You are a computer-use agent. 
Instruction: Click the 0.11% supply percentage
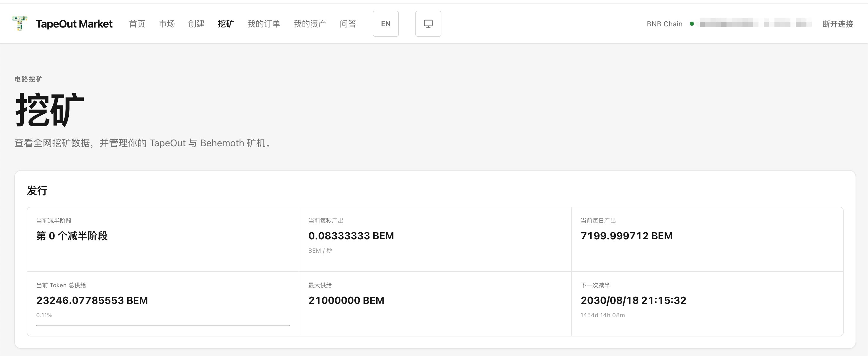pyautogui.click(x=44, y=315)
